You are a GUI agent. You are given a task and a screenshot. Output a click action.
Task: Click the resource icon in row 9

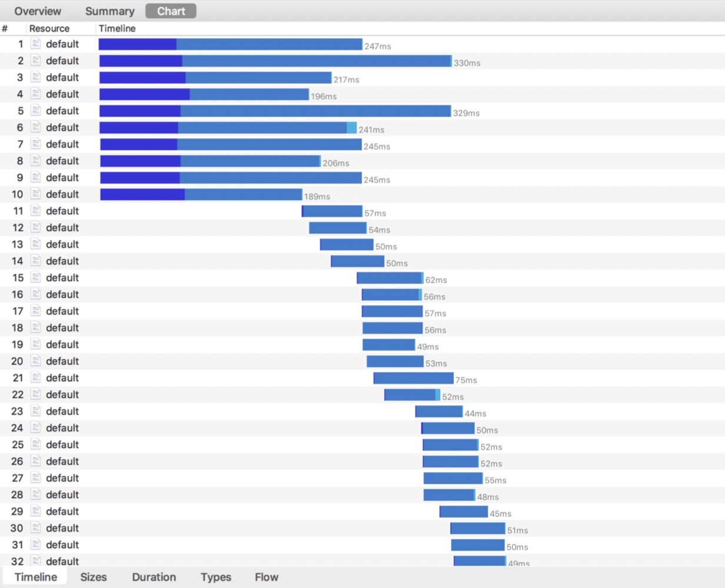pos(36,177)
